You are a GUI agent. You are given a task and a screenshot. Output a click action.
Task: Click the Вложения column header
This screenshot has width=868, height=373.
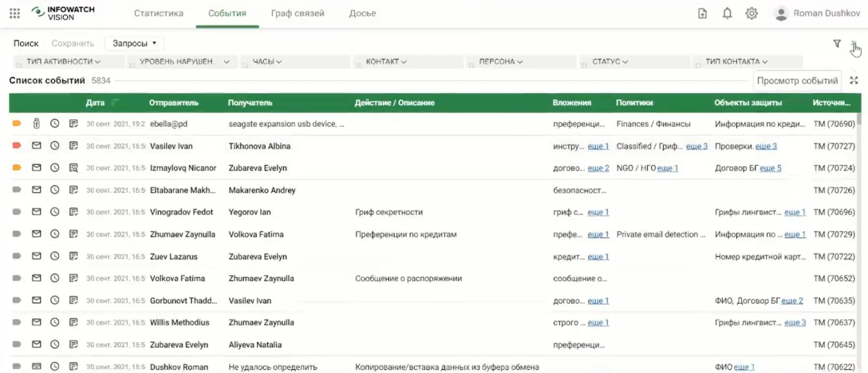point(572,103)
